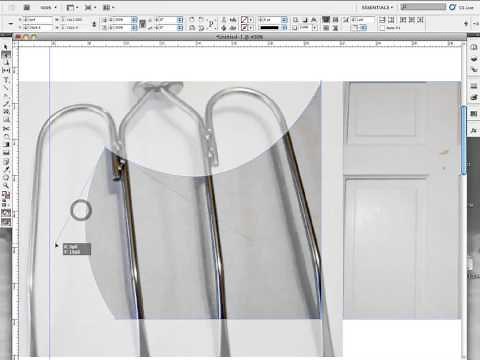Select the Pen tool
Screen dimensions: 480x360
pyautogui.click(x=6, y=96)
